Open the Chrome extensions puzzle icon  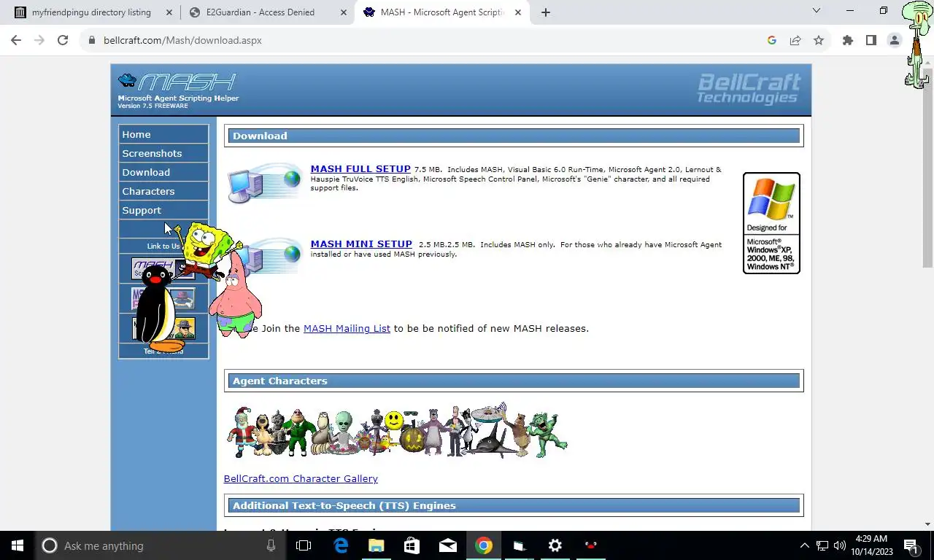847,40
